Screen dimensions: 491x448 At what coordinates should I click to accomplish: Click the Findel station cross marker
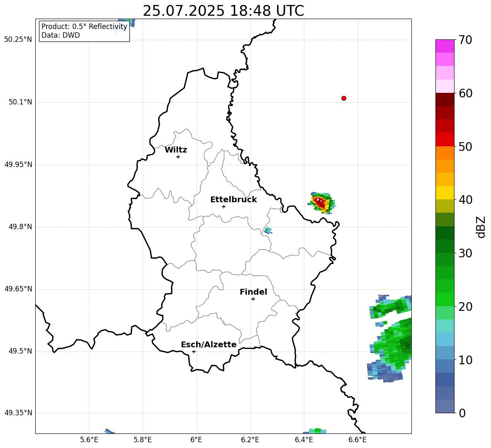pyautogui.click(x=253, y=299)
